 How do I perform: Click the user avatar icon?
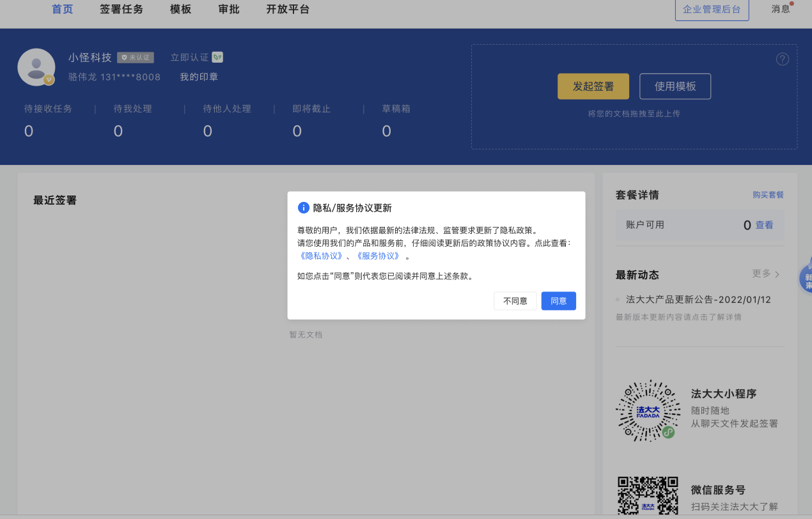point(36,67)
